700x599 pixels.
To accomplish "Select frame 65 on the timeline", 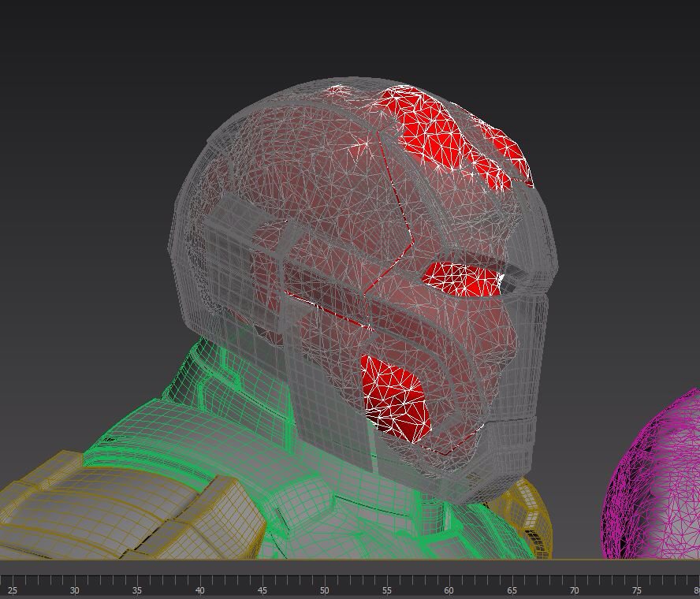I will pyautogui.click(x=512, y=590).
